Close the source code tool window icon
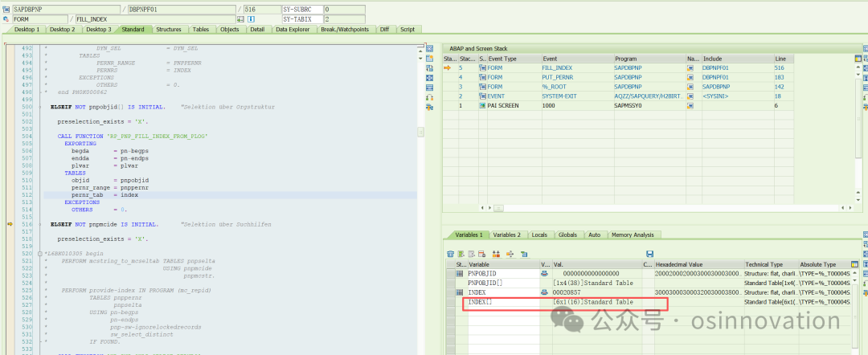The width and height of the screenshot is (868, 355). (429, 49)
